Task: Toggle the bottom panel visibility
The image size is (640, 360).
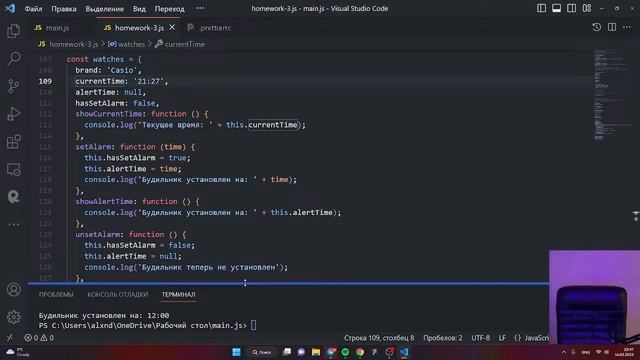Action: 556,8
